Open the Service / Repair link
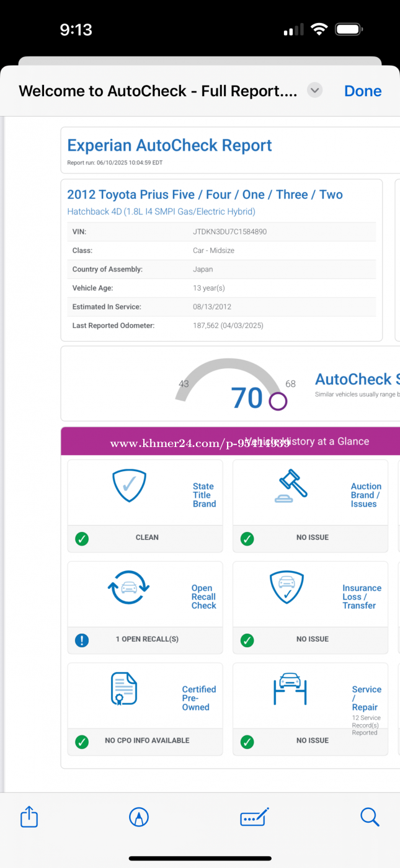The width and height of the screenshot is (400, 868). point(367,698)
